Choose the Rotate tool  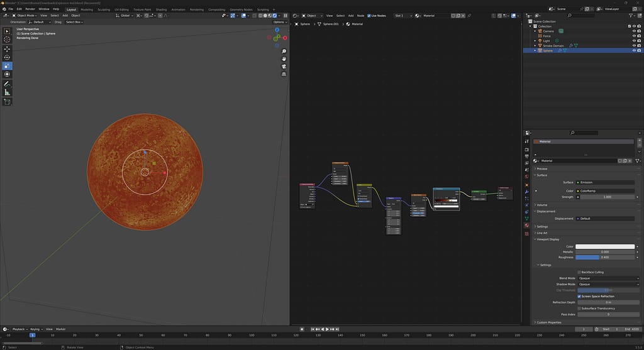point(8,57)
